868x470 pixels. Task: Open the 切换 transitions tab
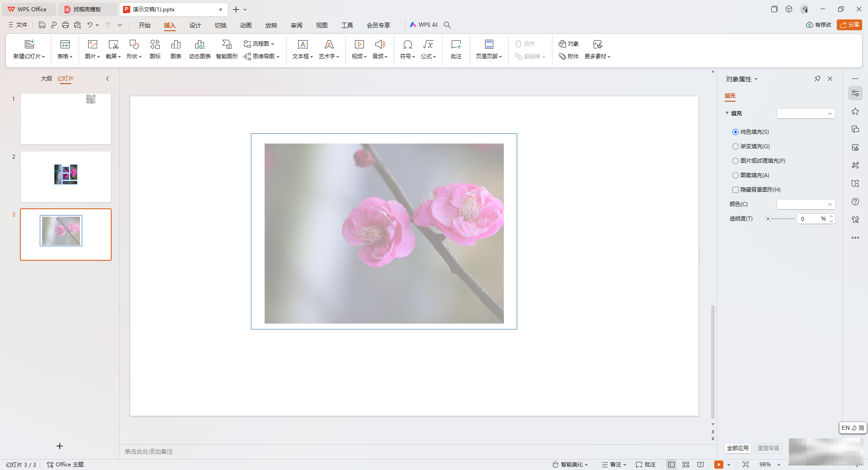click(x=221, y=25)
